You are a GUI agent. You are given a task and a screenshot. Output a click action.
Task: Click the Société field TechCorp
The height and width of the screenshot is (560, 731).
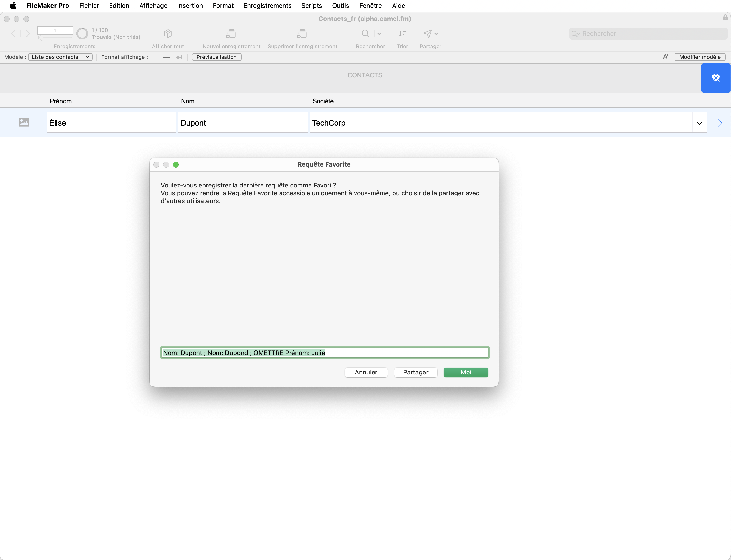click(x=501, y=123)
